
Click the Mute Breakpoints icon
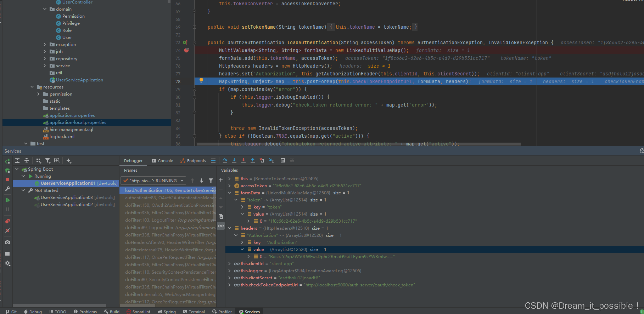(7, 230)
